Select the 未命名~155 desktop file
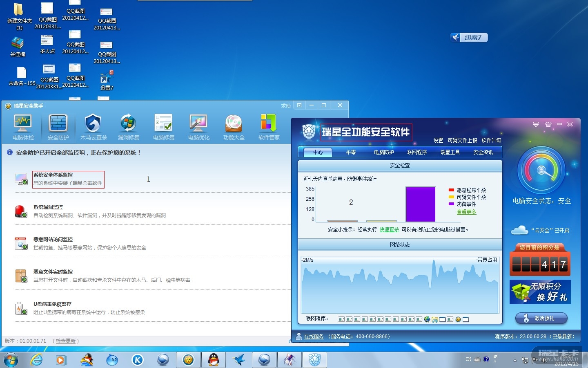The height and width of the screenshot is (368, 588). tap(22, 76)
